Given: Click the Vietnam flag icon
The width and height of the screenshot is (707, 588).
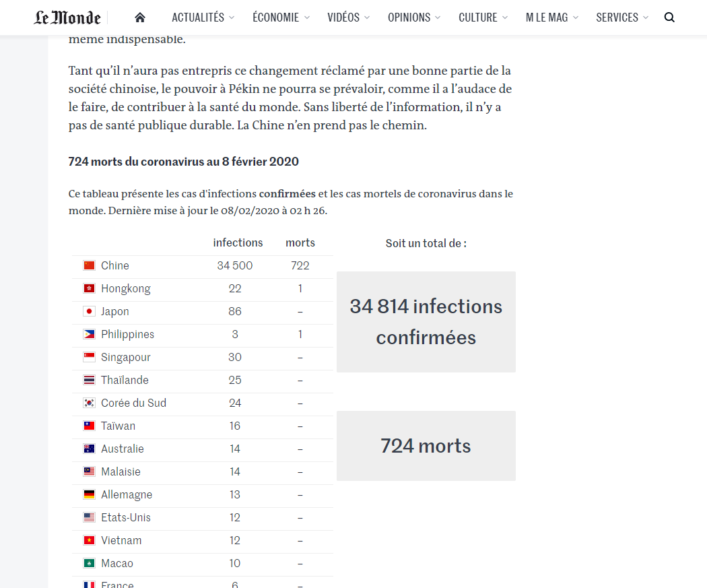Looking at the screenshot, I should pyautogui.click(x=89, y=540).
